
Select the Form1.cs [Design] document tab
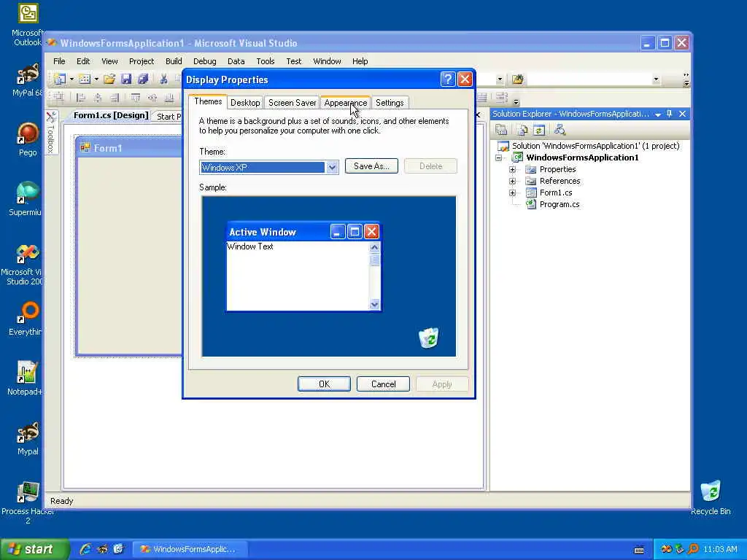click(111, 116)
